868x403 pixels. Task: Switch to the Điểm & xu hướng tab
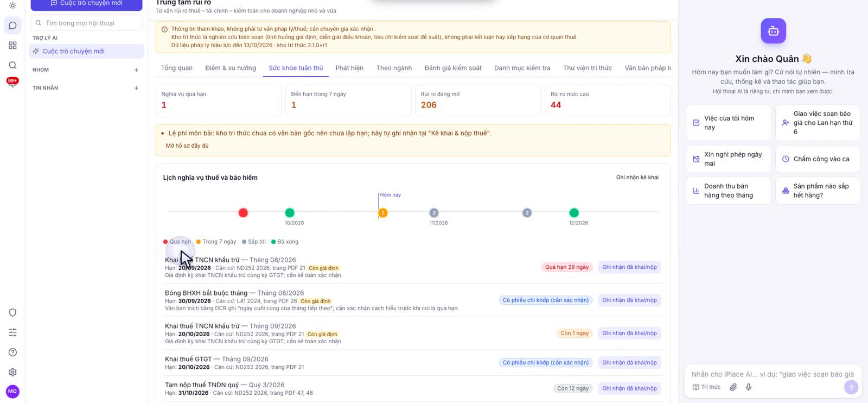tap(231, 68)
